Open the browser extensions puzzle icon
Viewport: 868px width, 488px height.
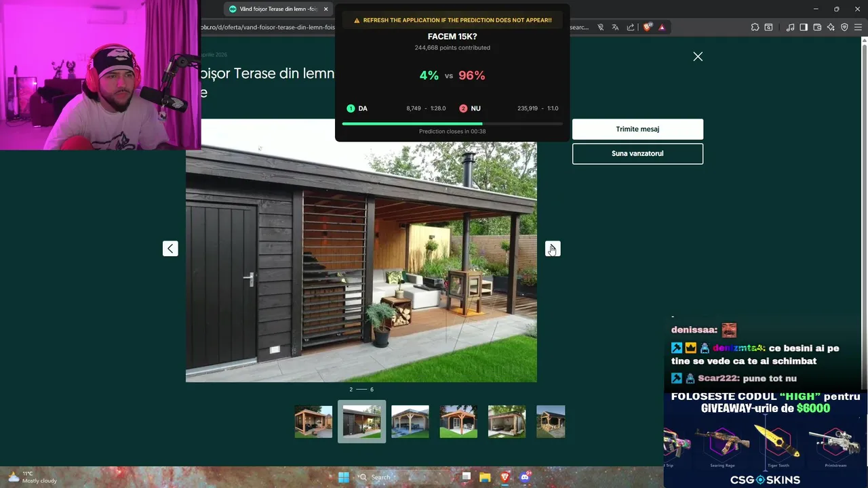[755, 27]
